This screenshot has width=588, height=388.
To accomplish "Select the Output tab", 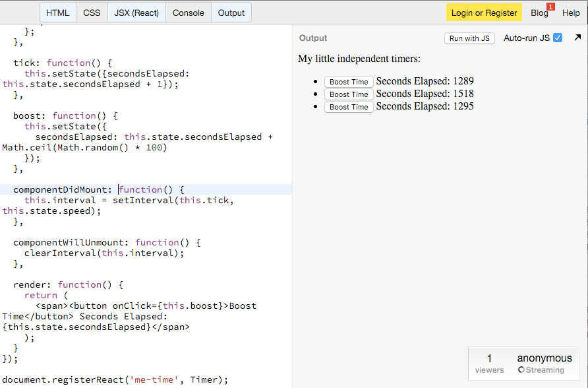I will coord(231,12).
